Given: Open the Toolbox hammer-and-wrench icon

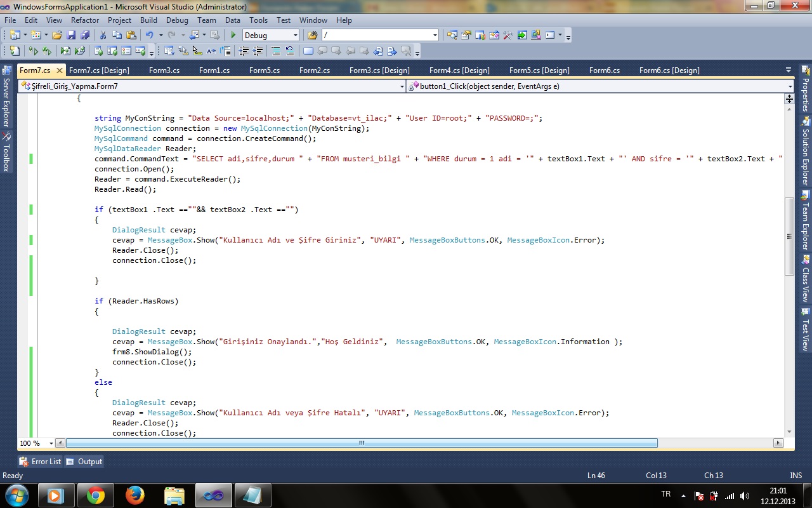Looking at the screenshot, I should [507, 36].
